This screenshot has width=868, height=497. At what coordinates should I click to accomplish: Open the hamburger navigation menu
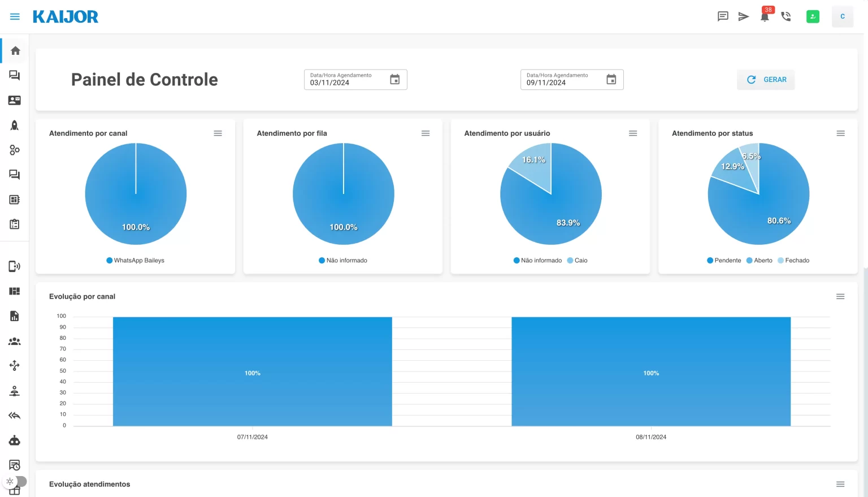pyautogui.click(x=15, y=16)
